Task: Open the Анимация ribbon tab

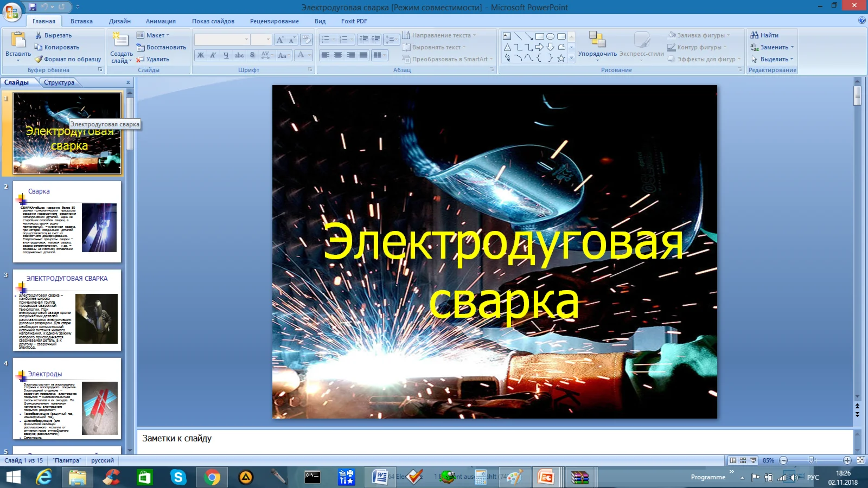Action: [x=161, y=21]
